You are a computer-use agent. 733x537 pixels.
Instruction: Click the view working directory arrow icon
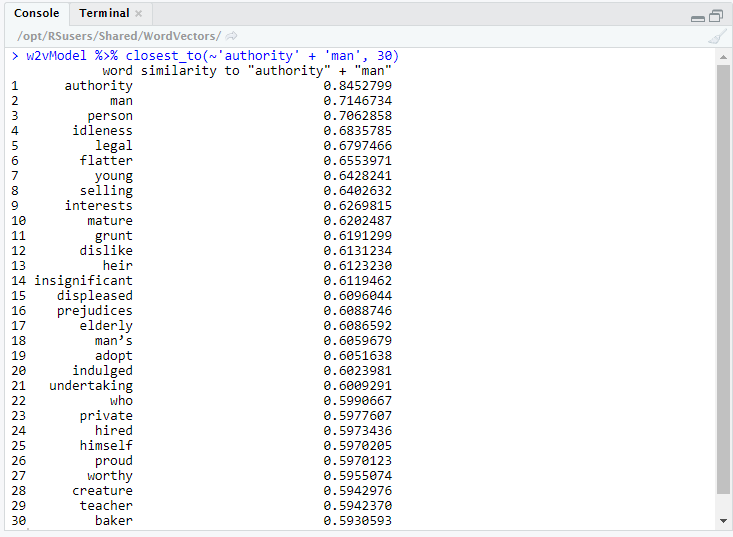click(x=231, y=37)
